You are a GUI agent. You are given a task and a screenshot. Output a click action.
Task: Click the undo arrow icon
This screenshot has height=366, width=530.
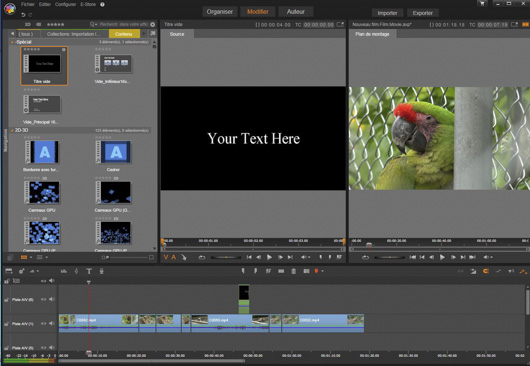[23, 15]
